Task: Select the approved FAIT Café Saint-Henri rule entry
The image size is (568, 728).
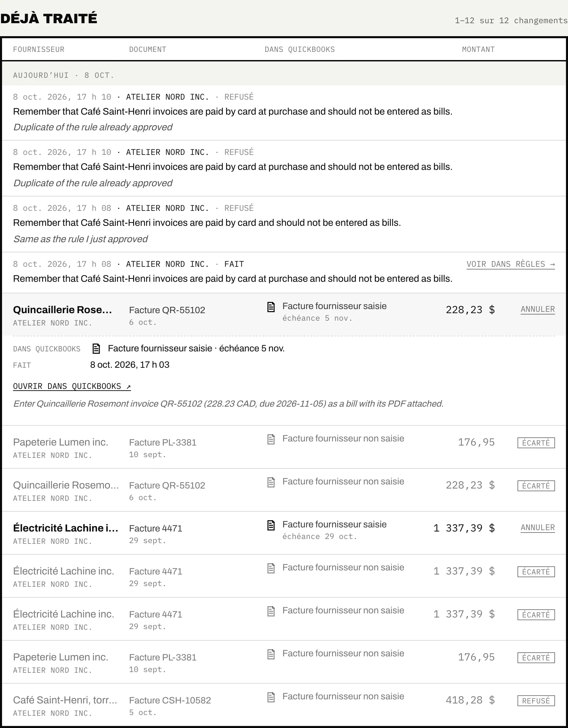Action: pyautogui.click(x=284, y=273)
